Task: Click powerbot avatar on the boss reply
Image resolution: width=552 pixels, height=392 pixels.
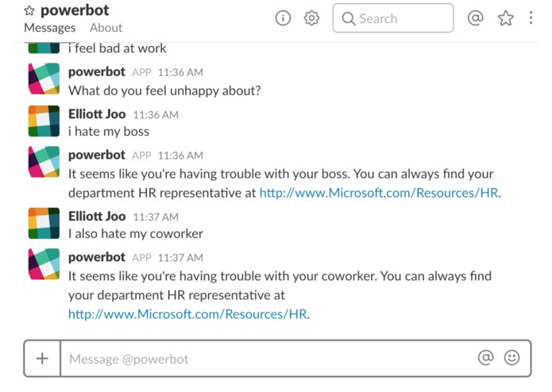Action: point(44,162)
